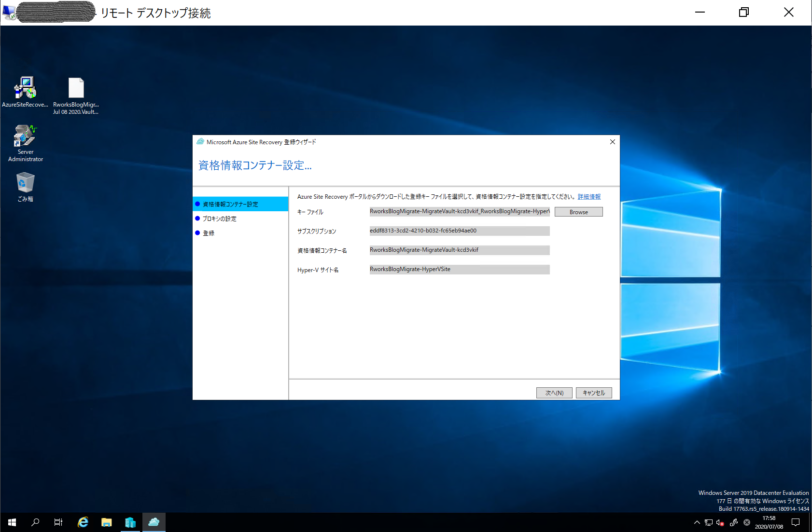This screenshot has height=532, width=812.
Task: Click the 資格情報コンテナー名 field
Action: 460,250
